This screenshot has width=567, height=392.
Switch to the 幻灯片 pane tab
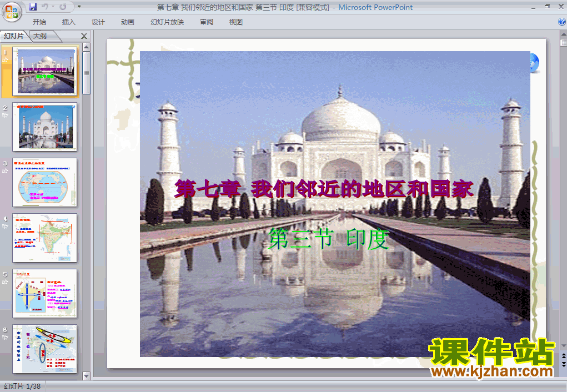click(x=14, y=36)
